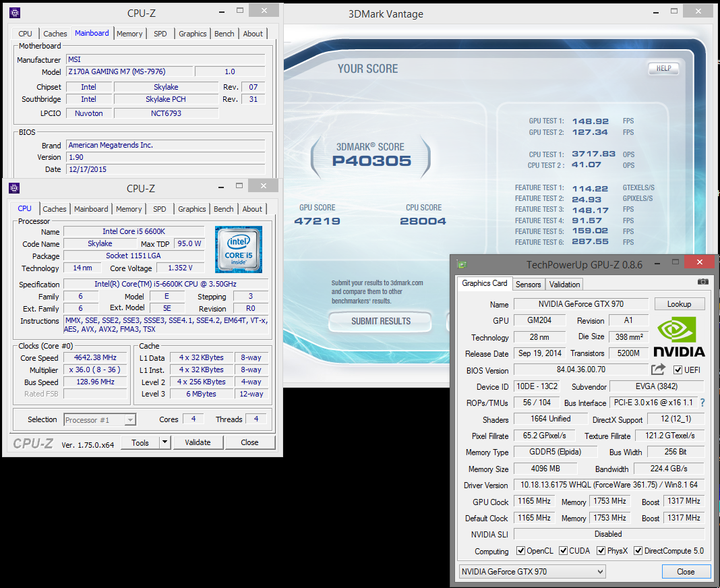This screenshot has height=588, width=720.
Task: Click the NVIDIA logo in GPU-Z
Action: [x=679, y=337]
